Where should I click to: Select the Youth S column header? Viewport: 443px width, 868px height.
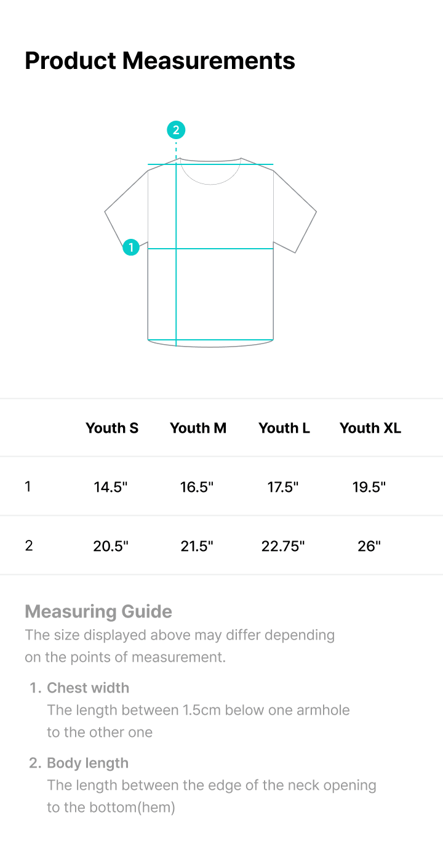[x=112, y=428]
